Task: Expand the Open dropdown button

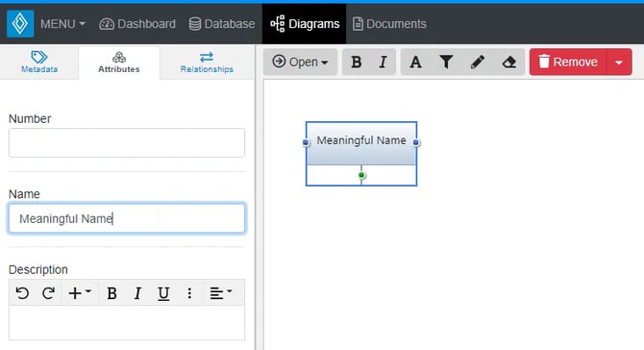Action: (300, 62)
